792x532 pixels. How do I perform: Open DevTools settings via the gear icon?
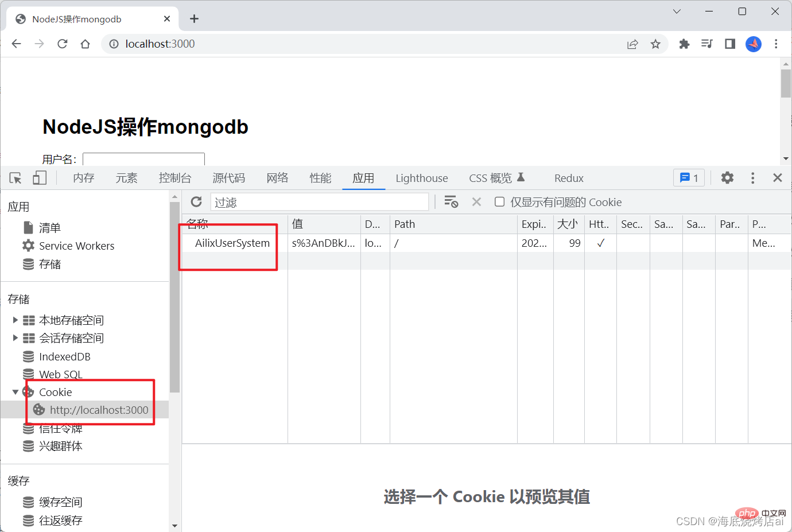(727, 178)
